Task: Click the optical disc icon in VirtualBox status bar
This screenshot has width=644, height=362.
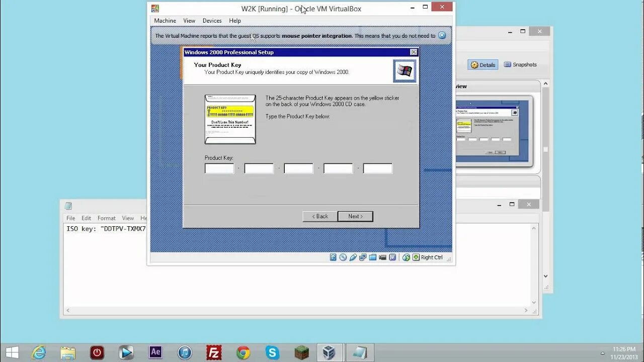Action: 343,257
